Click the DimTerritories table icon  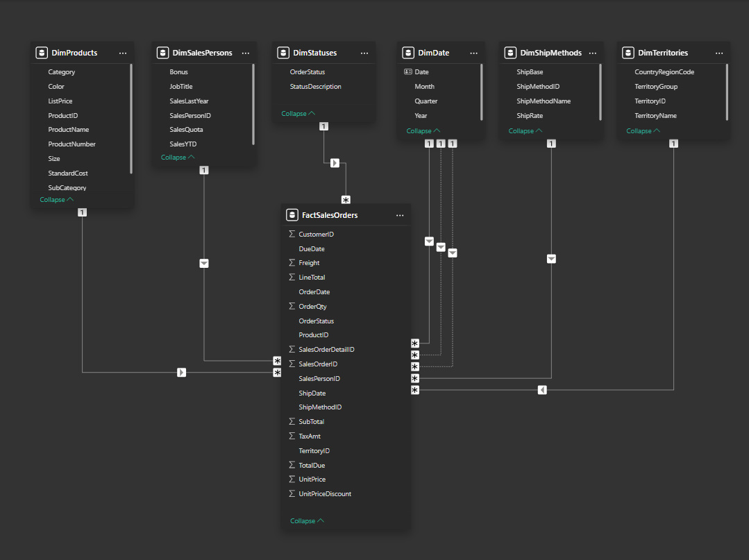coord(628,53)
